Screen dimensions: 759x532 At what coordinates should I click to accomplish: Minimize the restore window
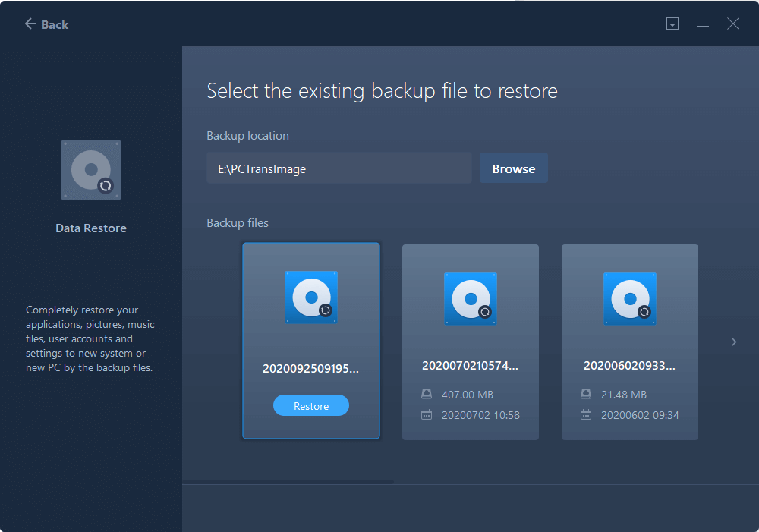click(x=703, y=24)
